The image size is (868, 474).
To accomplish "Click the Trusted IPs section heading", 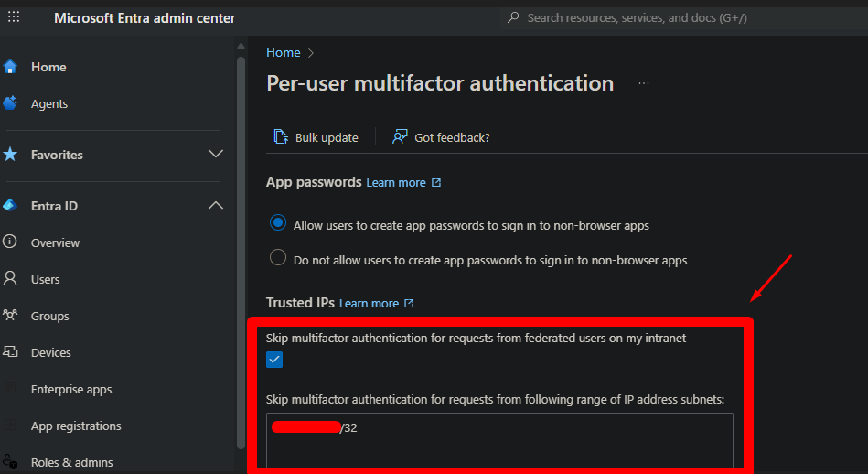I will (300, 303).
